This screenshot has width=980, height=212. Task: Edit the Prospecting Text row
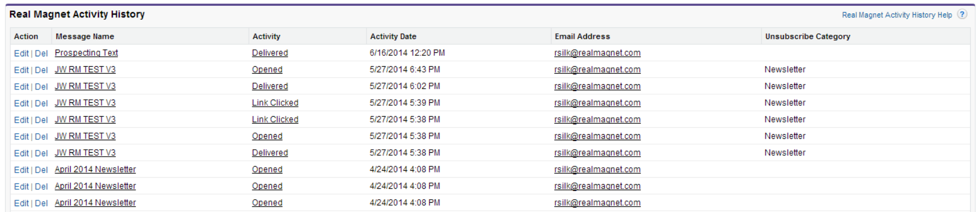[21, 53]
